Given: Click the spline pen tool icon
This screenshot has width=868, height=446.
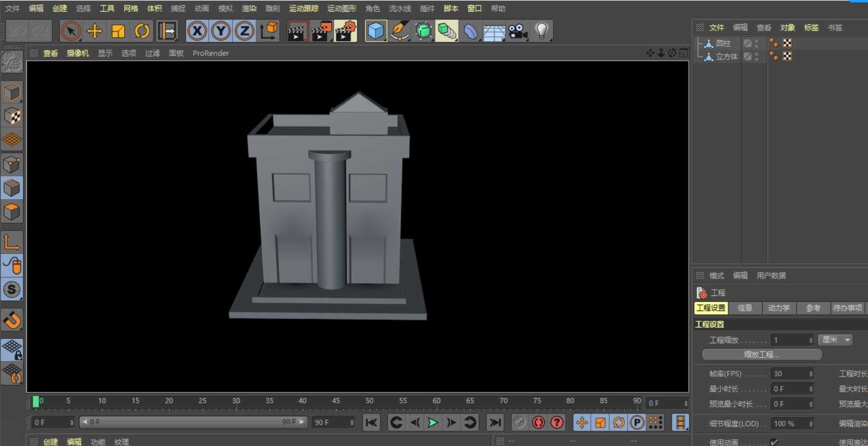Looking at the screenshot, I should pyautogui.click(x=400, y=31).
